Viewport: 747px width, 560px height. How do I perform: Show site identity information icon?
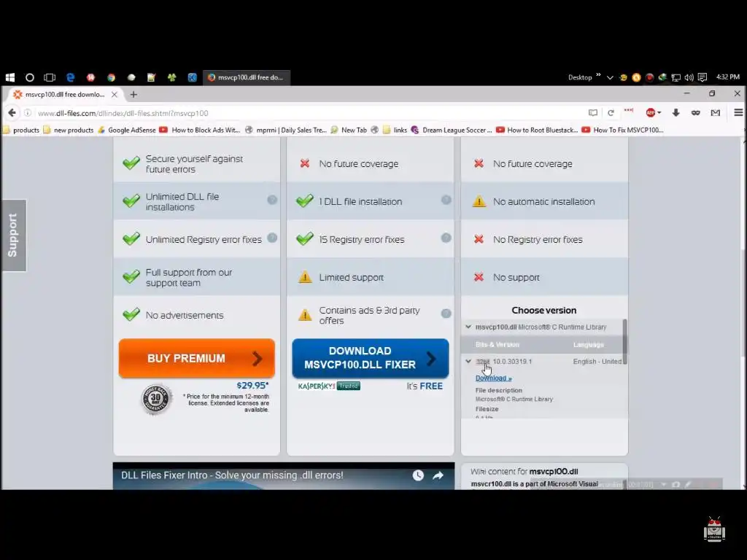click(x=28, y=113)
